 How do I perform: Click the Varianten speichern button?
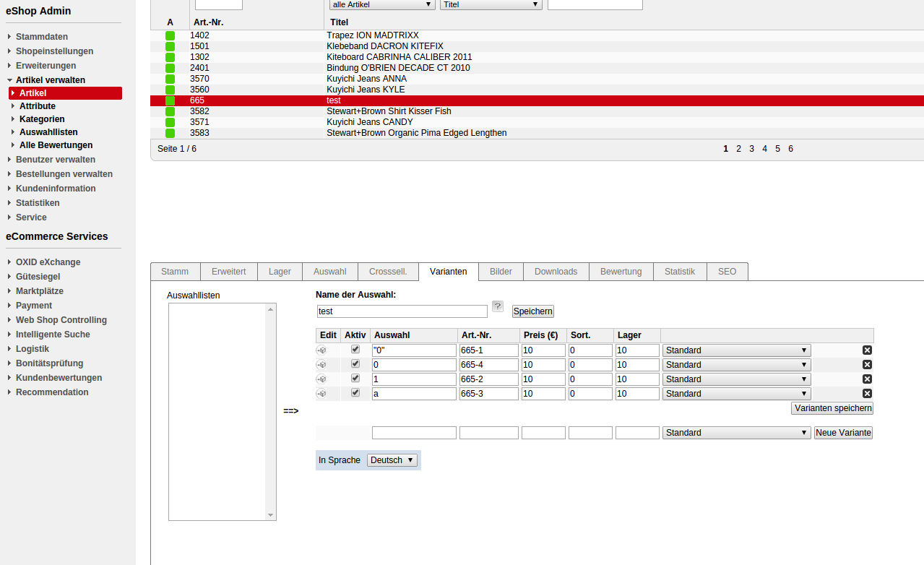pos(832,408)
